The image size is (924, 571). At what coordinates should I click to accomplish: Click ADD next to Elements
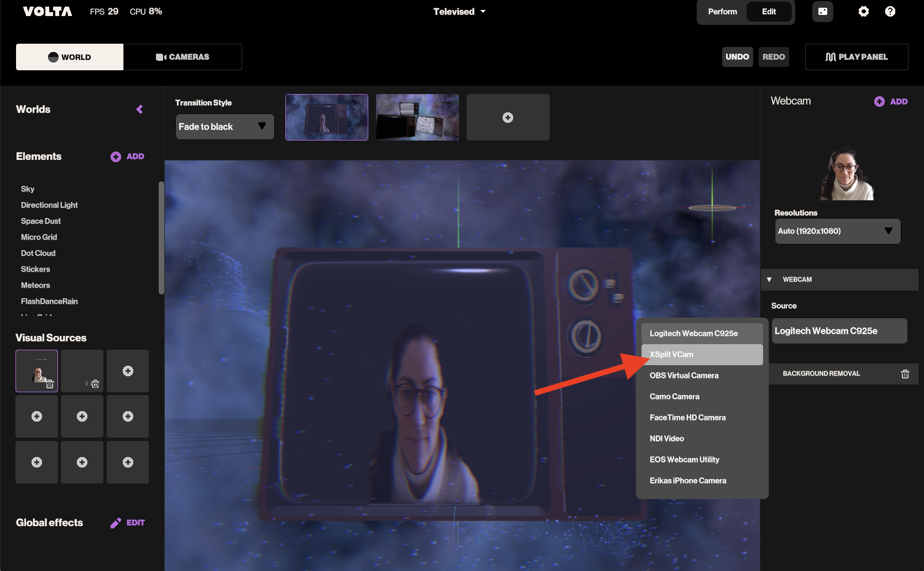pyautogui.click(x=135, y=157)
